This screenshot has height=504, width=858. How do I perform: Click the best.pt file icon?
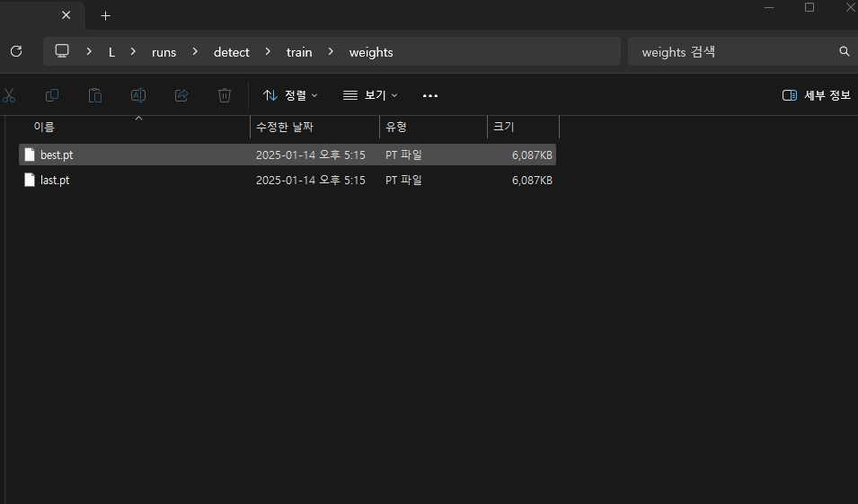(x=30, y=155)
